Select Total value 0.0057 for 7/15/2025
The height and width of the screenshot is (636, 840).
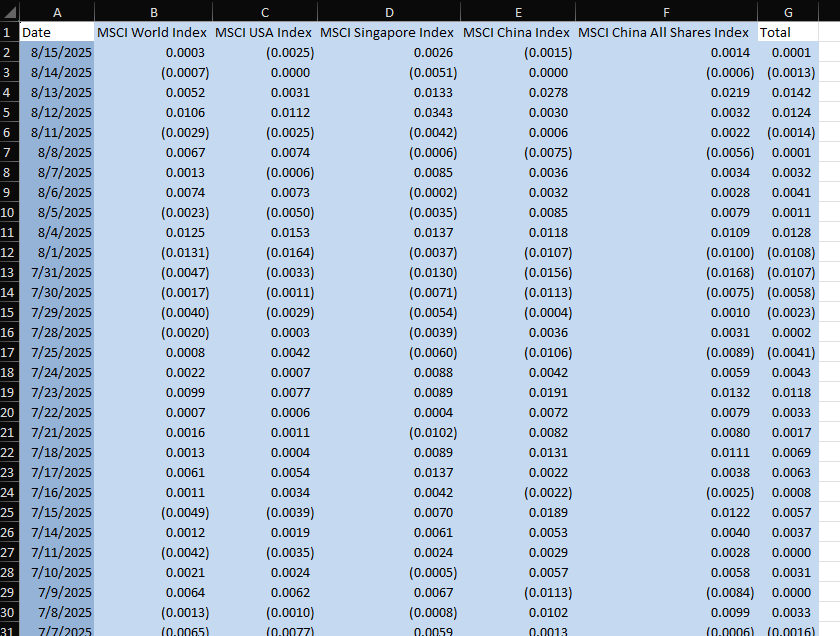point(788,512)
